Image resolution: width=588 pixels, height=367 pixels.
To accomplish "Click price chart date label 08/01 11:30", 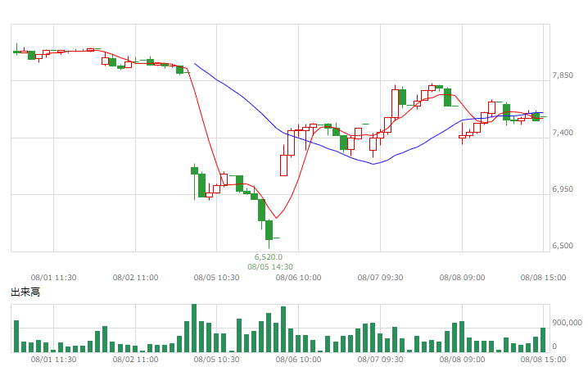I will point(53,278).
